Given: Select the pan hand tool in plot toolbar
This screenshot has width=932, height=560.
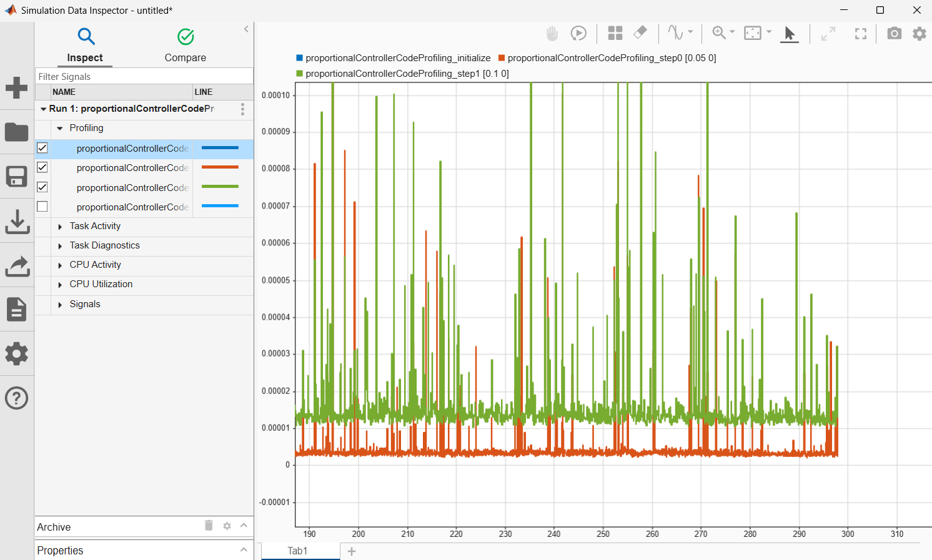Looking at the screenshot, I should tap(552, 33).
